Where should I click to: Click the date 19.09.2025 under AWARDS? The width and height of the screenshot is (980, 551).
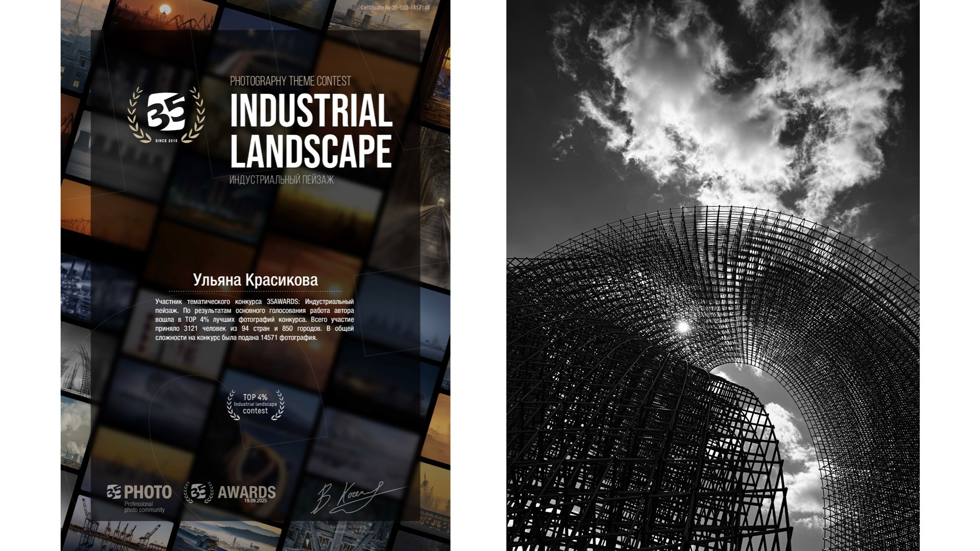coord(256,502)
